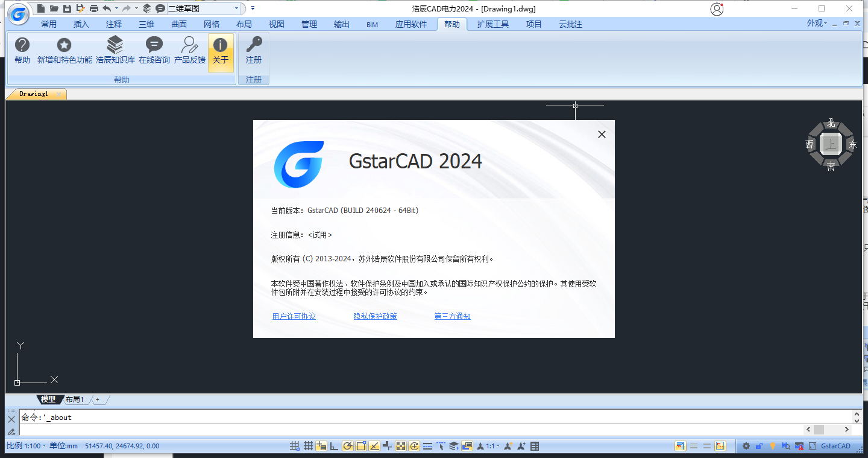This screenshot has height=458, width=868.
Task: Toggle Snap mode in status bar
Action: click(294, 447)
